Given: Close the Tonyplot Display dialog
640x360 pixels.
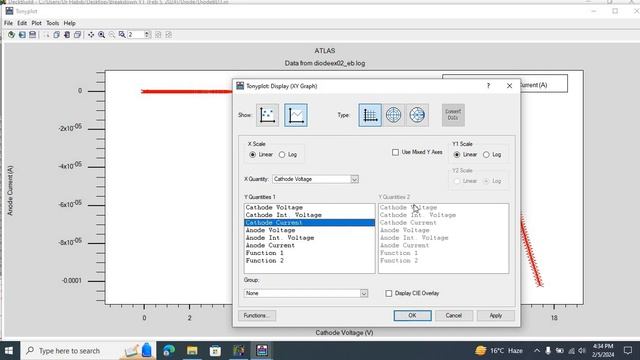Looking at the screenshot, I should click(x=509, y=86).
